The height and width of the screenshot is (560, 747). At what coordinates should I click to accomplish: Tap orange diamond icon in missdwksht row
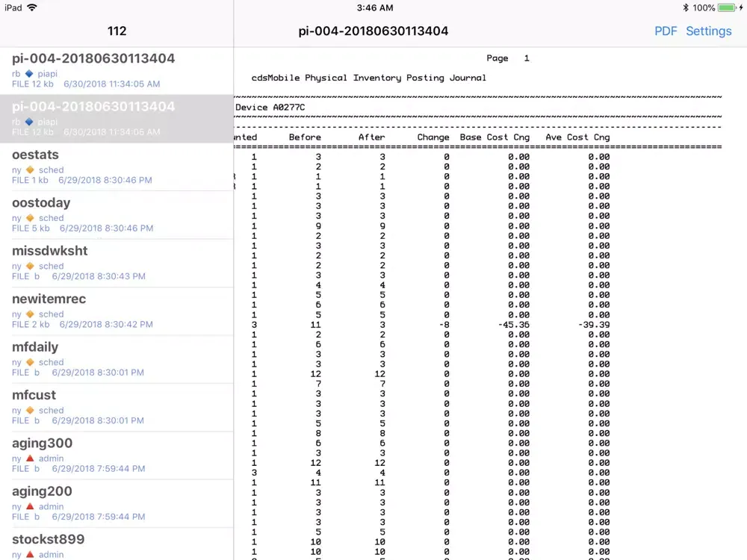click(x=30, y=266)
